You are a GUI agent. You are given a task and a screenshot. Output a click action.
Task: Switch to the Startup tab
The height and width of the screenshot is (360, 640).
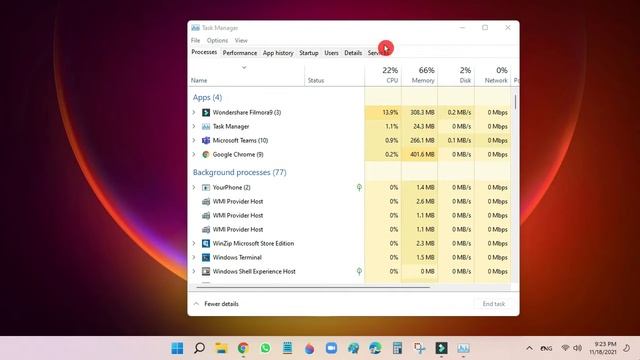coord(309,53)
